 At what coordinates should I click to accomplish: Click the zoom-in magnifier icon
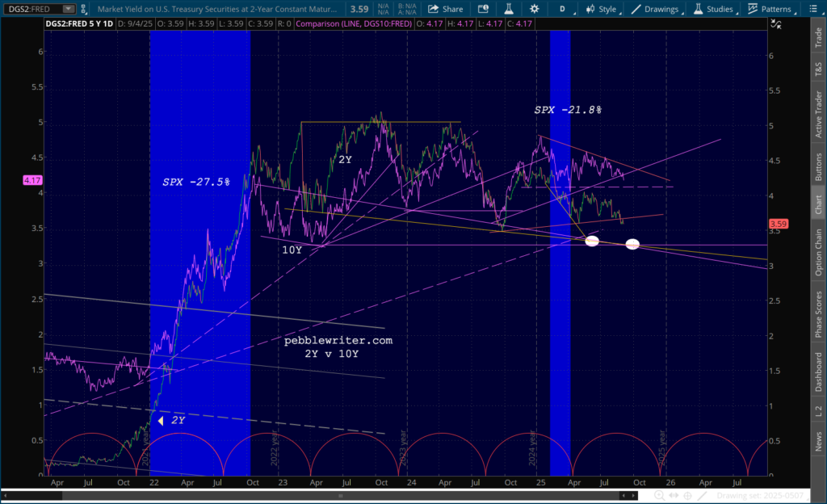point(659,496)
